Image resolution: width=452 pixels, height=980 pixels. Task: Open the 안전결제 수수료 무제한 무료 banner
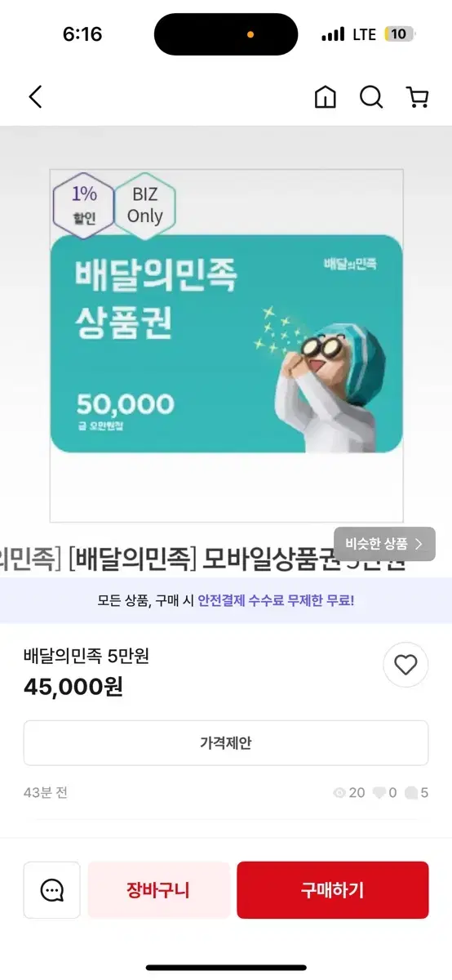click(x=226, y=600)
